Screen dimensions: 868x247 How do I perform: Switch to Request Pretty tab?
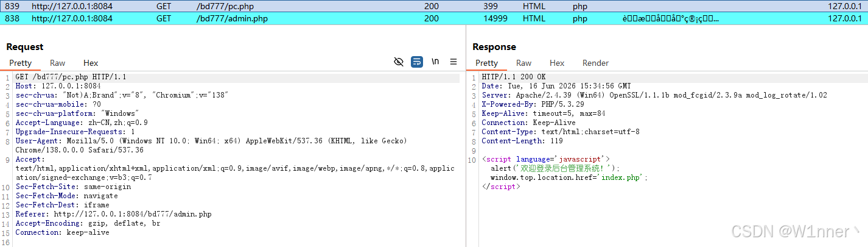click(x=20, y=63)
